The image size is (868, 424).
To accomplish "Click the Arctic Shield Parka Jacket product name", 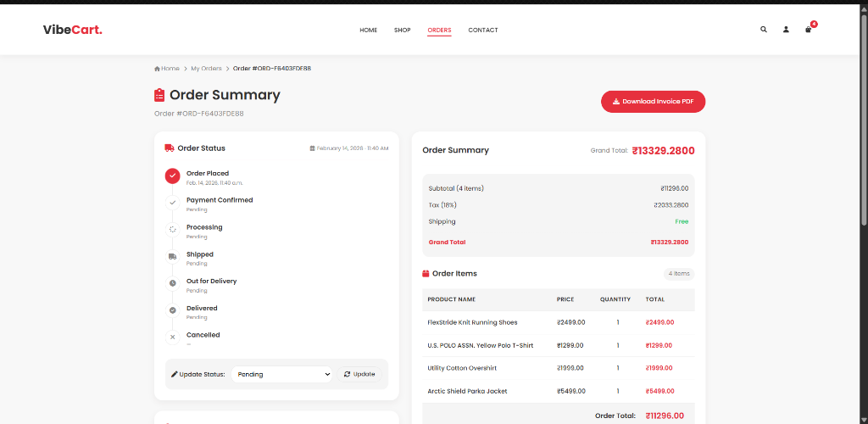I will pos(467,391).
